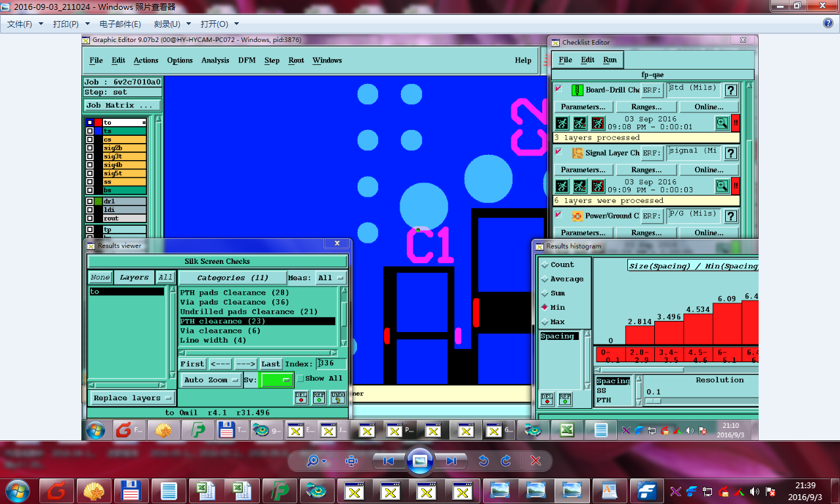This screenshot has width=840, height=504.
Task: Enable the Show All checkbox
Action: pos(300,379)
